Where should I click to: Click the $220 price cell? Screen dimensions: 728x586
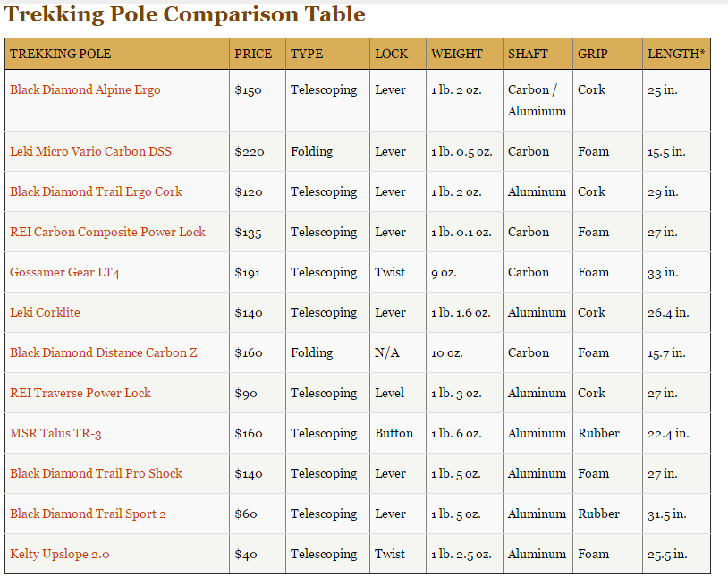tap(250, 151)
